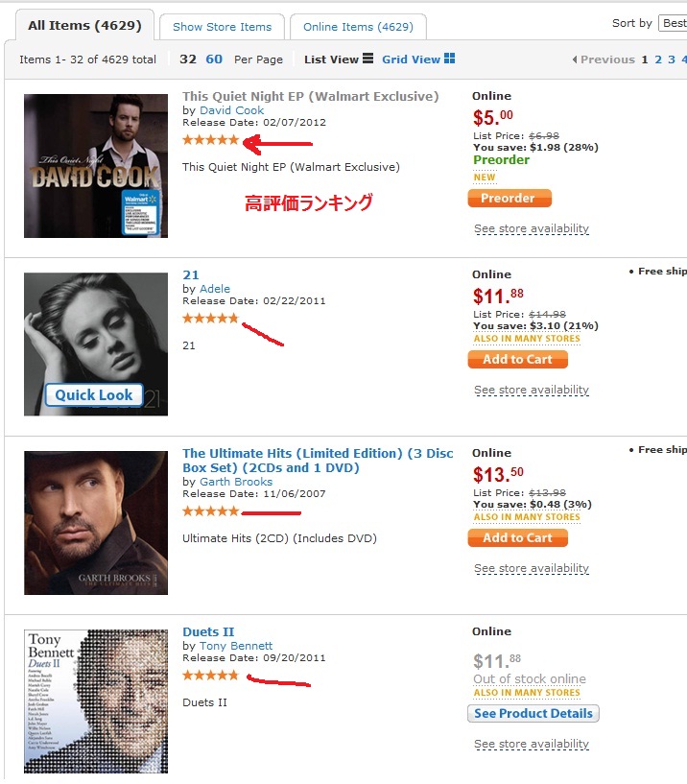Add Adele 21 to cart

[x=517, y=359]
